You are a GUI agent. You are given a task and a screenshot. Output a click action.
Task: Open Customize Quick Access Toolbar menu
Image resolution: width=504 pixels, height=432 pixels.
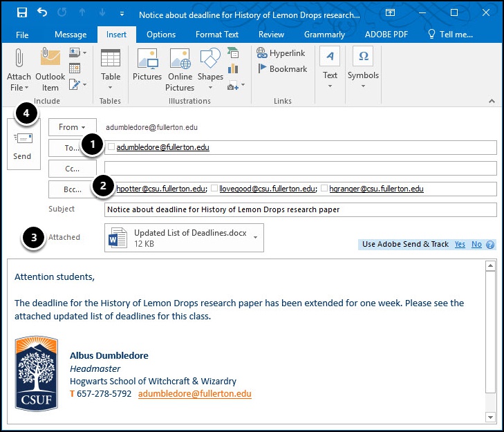pos(122,14)
